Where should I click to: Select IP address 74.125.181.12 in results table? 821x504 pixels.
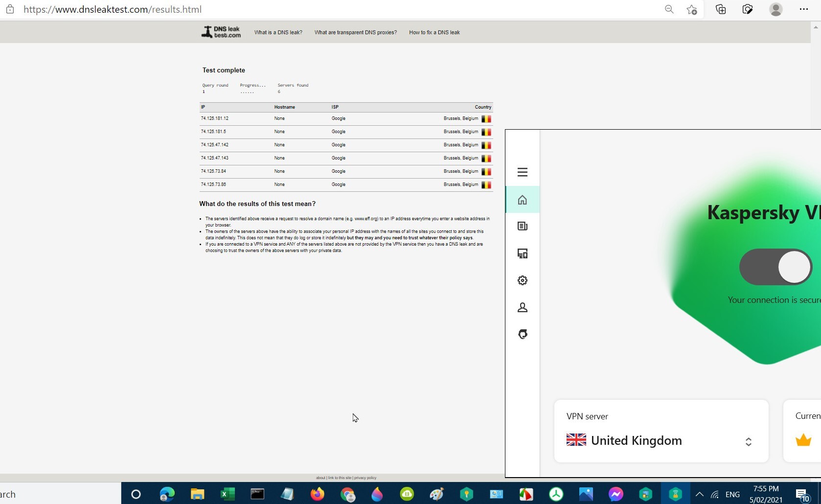215,118
